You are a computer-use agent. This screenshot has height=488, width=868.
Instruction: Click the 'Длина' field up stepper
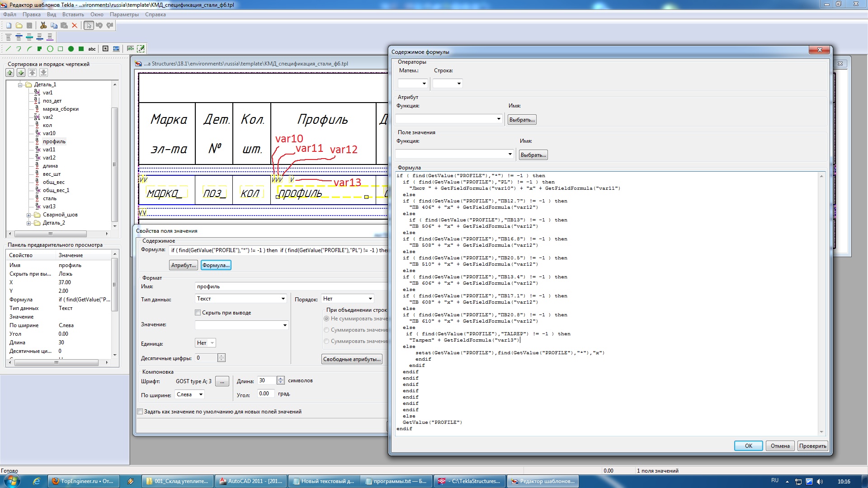[x=281, y=378]
